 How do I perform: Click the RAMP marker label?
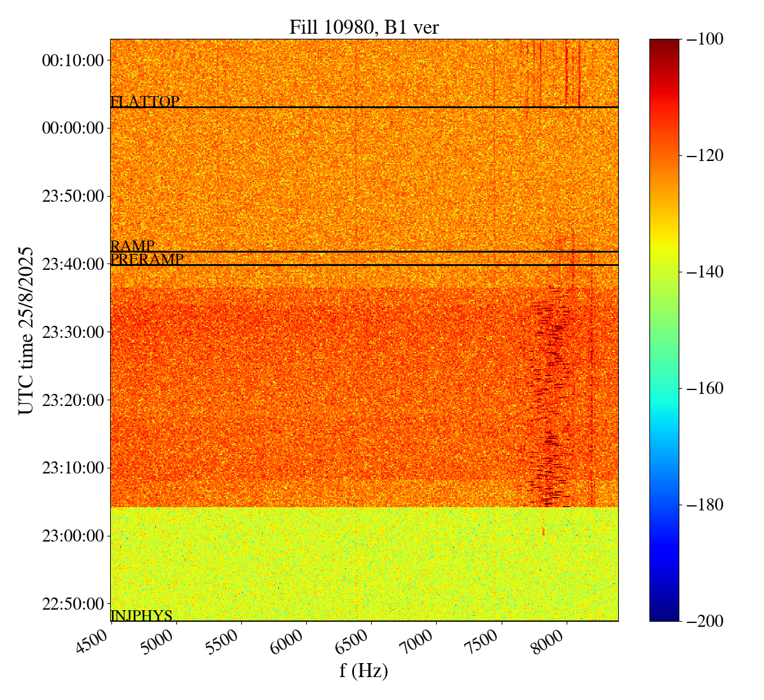[x=132, y=246]
